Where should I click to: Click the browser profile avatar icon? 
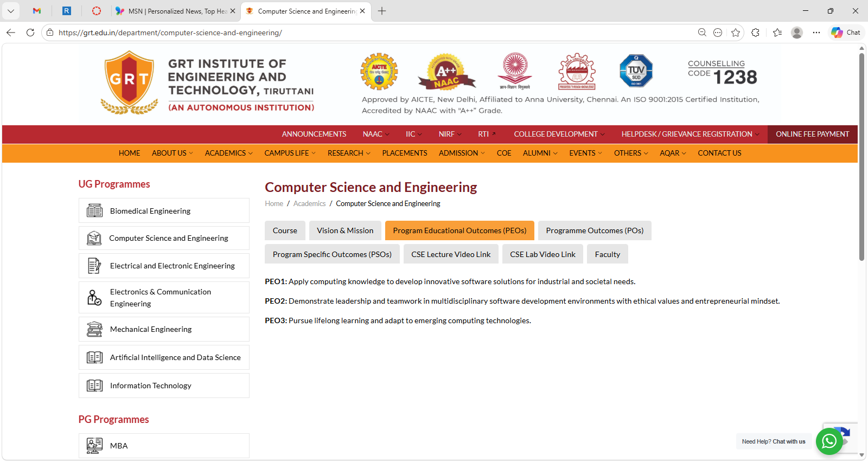[x=796, y=33]
